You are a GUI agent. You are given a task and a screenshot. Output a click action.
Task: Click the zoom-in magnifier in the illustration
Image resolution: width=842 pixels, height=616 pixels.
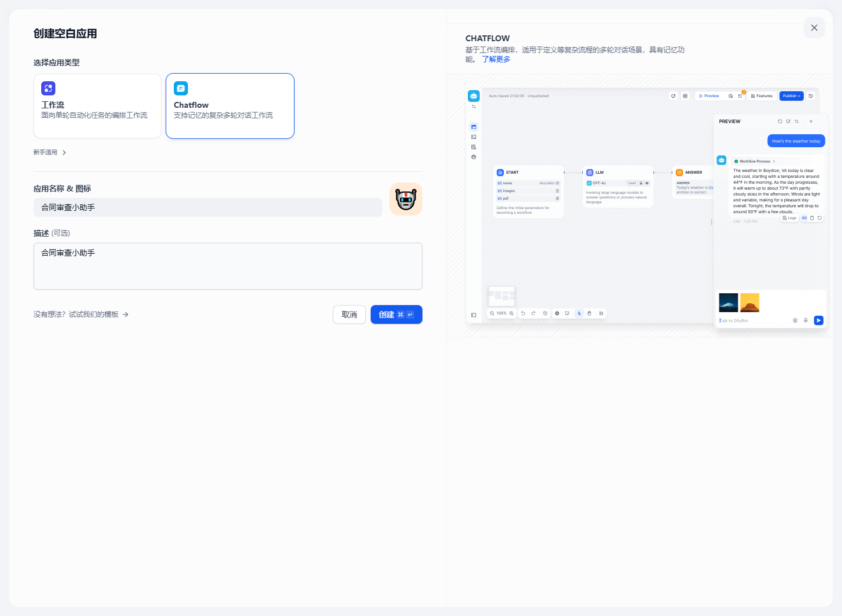pyautogui.click(x=511, y=313)
